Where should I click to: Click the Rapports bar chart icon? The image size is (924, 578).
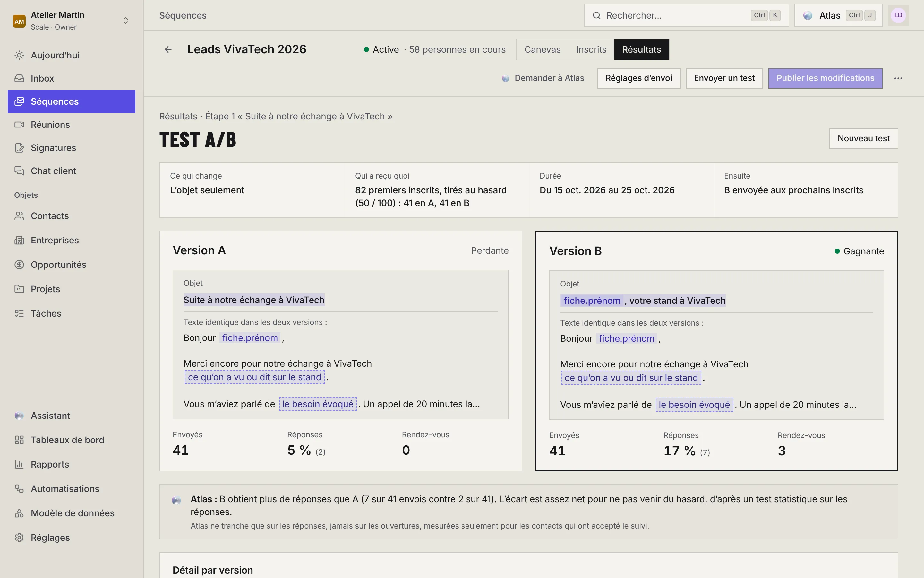pyautogui.click(x=19, y=464)
